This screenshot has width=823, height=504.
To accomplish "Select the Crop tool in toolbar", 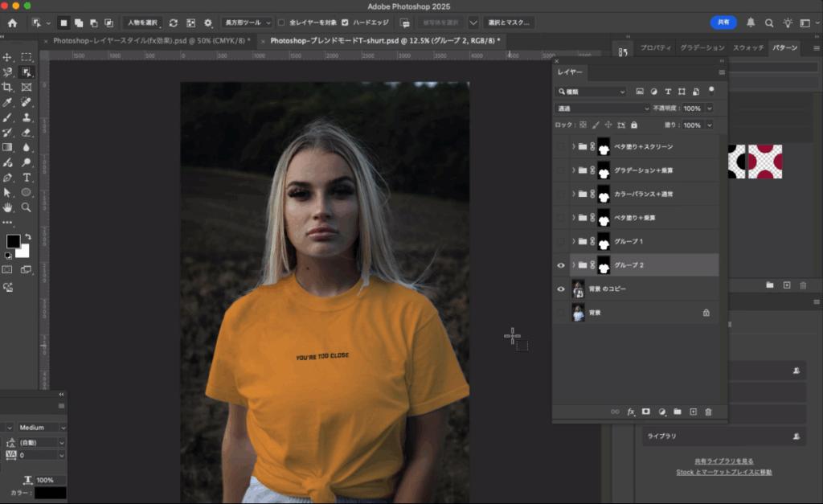I will coord(7,87).
